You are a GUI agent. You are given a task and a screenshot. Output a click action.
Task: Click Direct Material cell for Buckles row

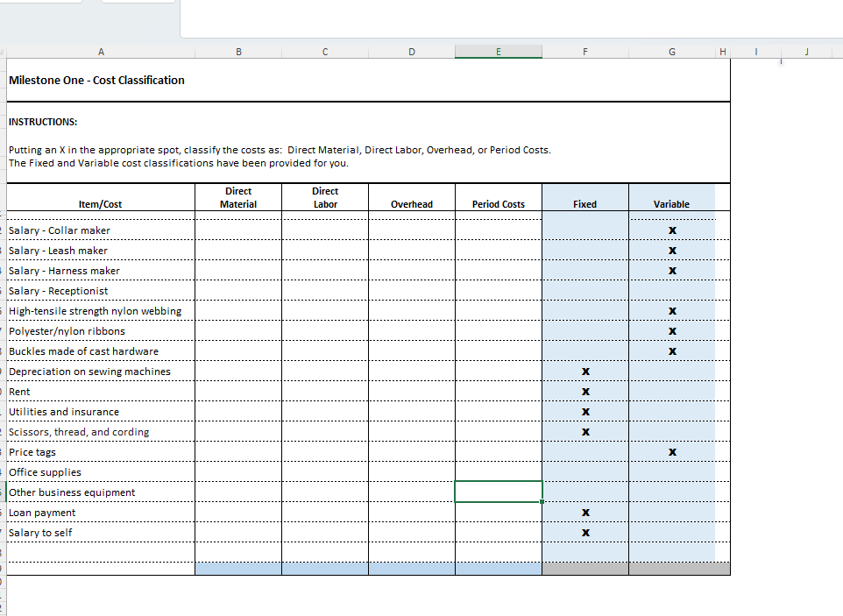(x=238, y=351)
